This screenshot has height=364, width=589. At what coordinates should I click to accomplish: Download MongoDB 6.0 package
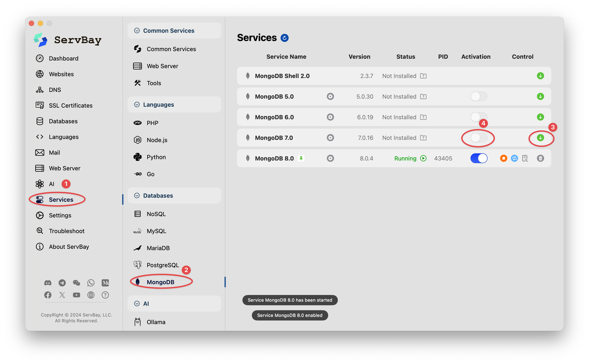(540, 117)
